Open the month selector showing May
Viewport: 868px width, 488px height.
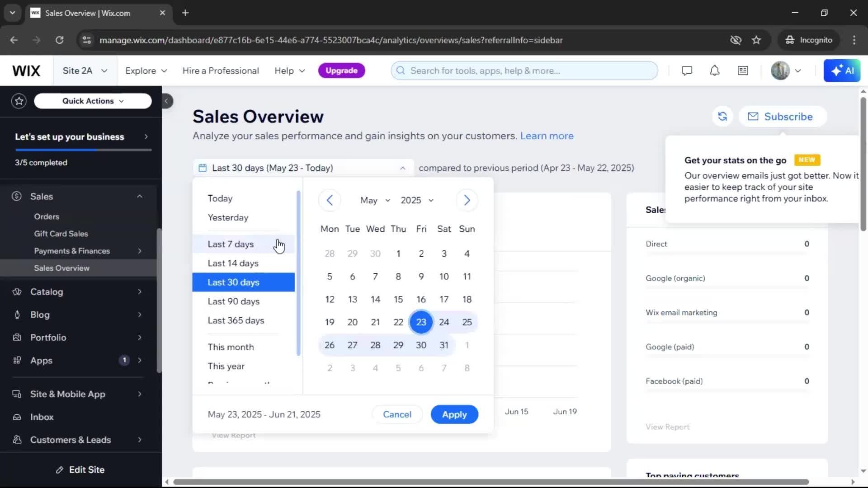point(375,200)
